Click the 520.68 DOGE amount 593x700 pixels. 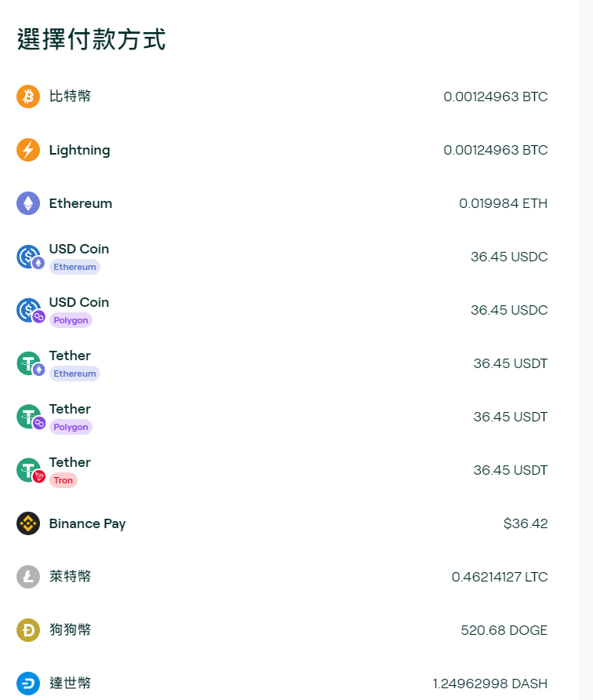(x=504, y=630)
